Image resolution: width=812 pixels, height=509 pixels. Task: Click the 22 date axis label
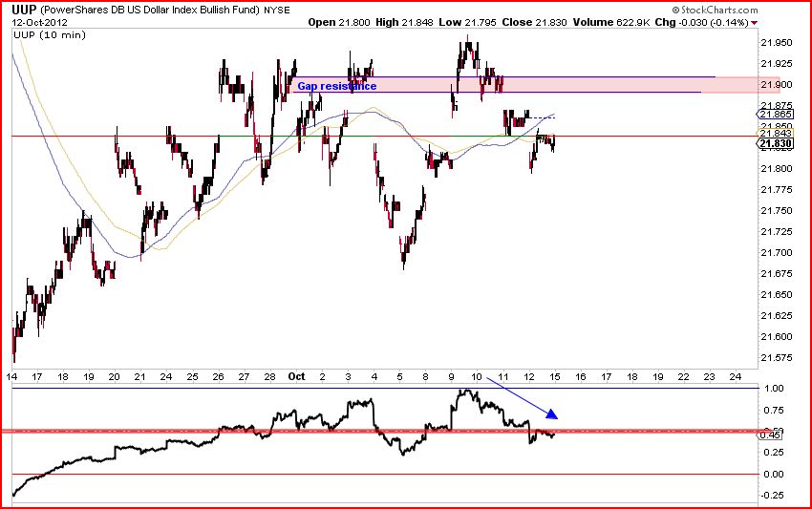click(684, 376)
